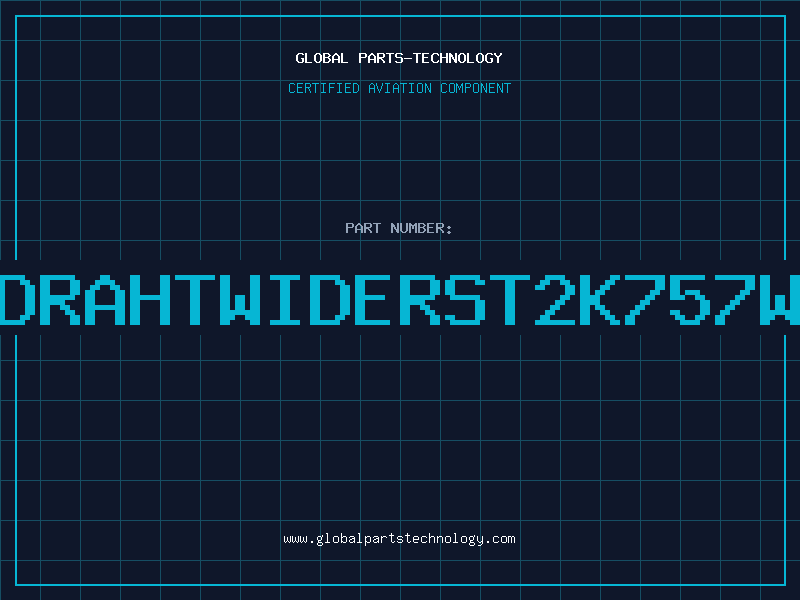Click the GLOBAL PARTS-TECHNOLOGY heading
Screen dimensions: 800x600
click(399, 58)
